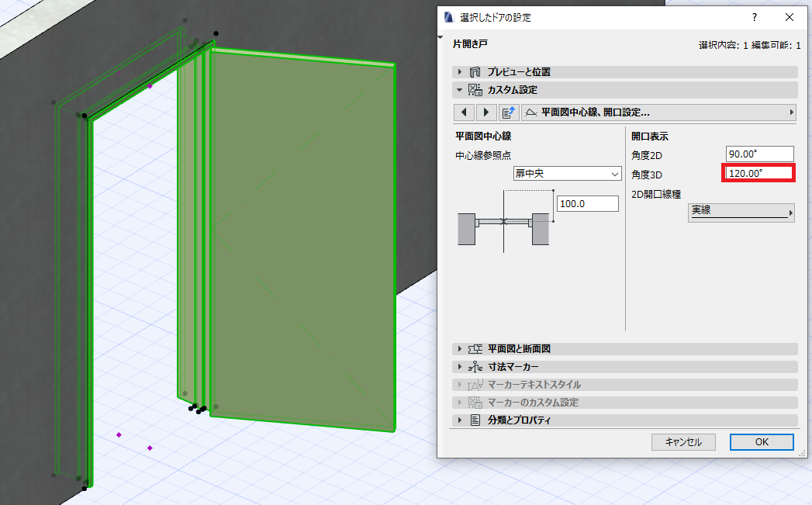Open the 扉中央 reference point dropdown
Viewport: 812px width, 505px height.
[x=567, y=174]
